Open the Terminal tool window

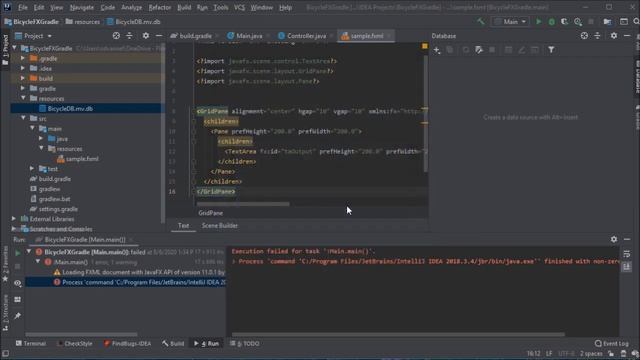coord(31,344)
